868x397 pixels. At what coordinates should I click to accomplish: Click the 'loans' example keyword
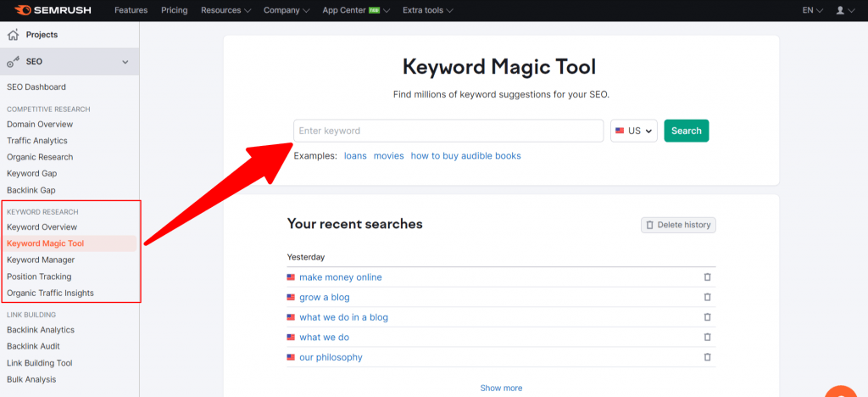coord(355,156)
